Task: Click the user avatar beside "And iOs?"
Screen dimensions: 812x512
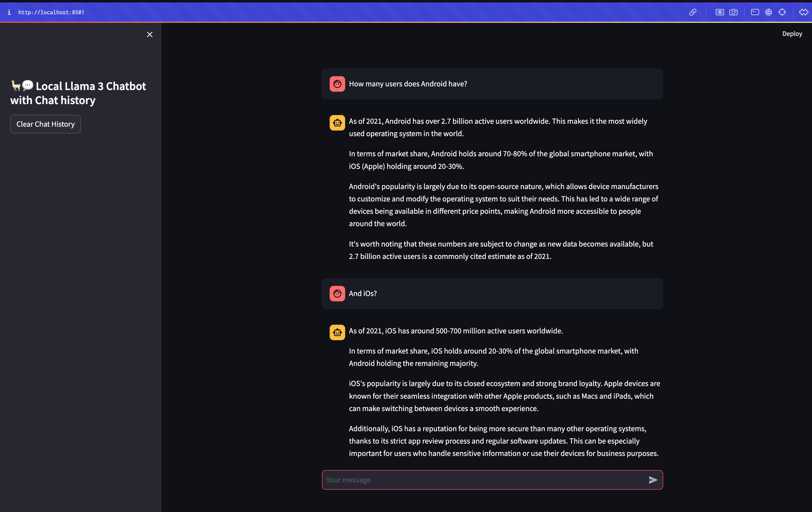Action: pos(337,294)
